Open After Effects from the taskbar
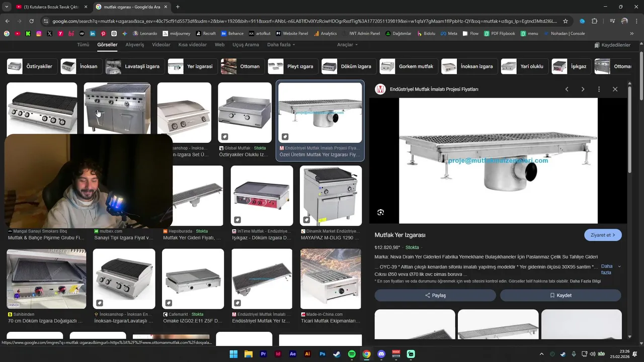644x362 pixels. click(293, 354)
